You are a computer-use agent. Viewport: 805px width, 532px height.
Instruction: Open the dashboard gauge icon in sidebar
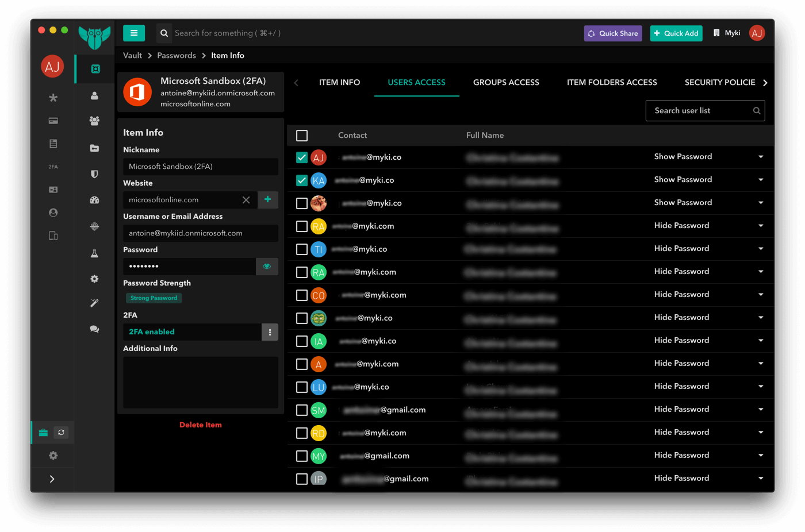(94, 200)
